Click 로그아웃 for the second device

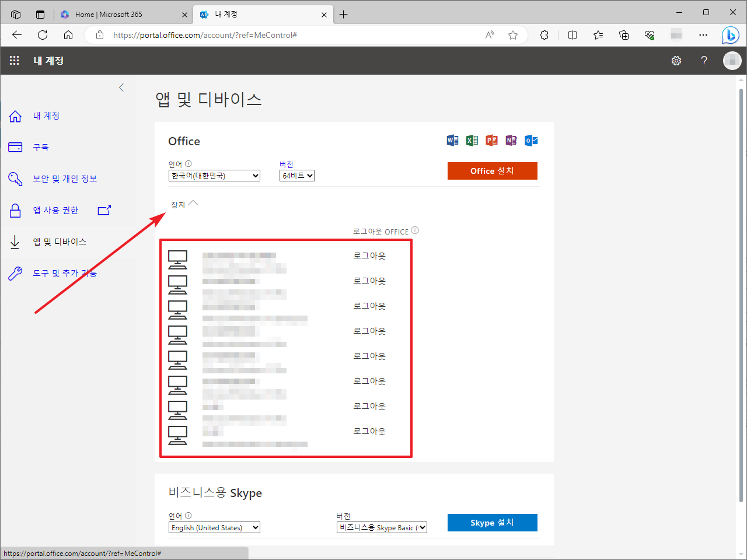coord(369,281)
